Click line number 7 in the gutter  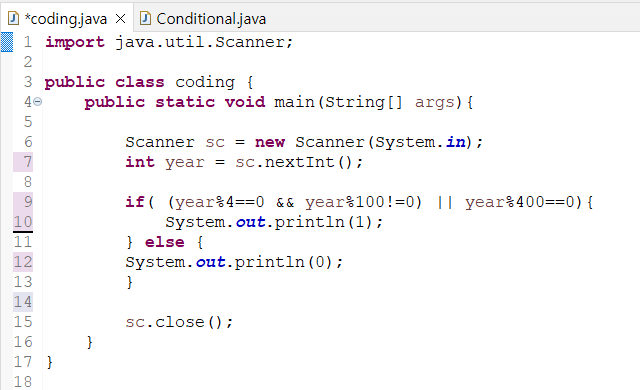click(x=27, y=162)
